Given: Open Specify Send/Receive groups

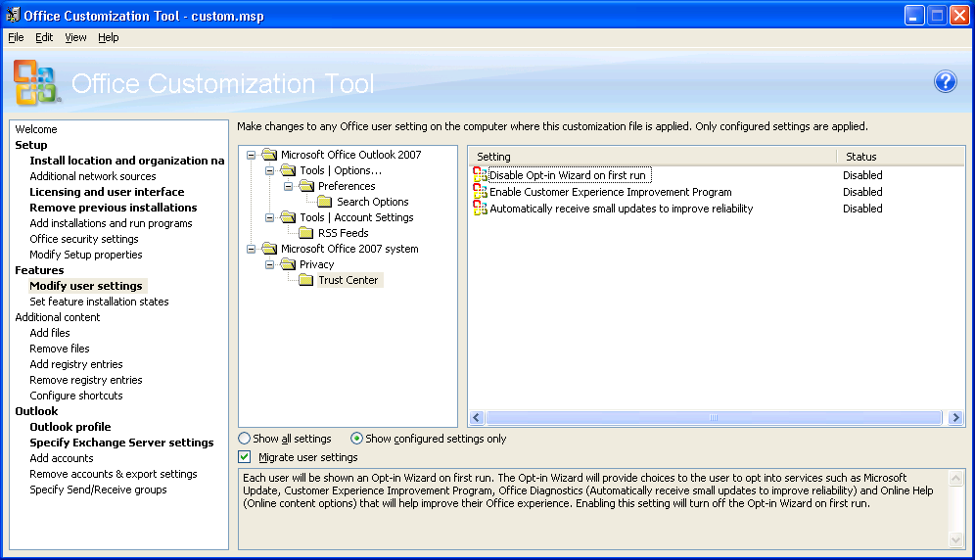Looking at the screenshot, I should pyautogui.click(x=98, y=490).
